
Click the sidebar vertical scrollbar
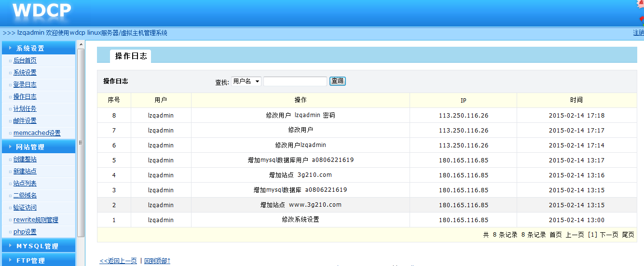coord(81,143)
